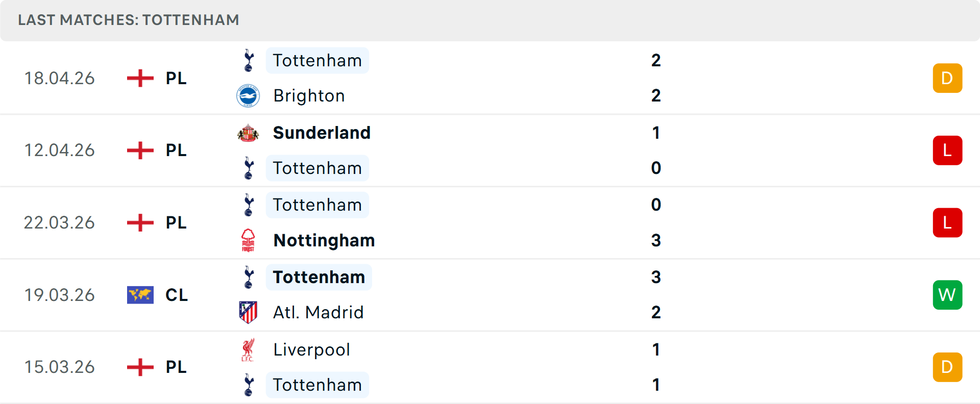This screenshot has height=404, width=980.
Task: Click the green W result badge
Action: [x=947, y=295]
